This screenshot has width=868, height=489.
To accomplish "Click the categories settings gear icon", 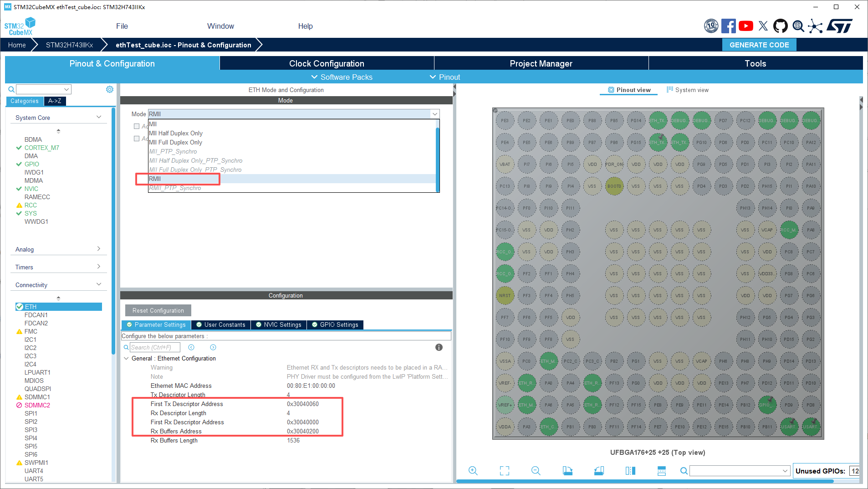I will pos(110,89).
